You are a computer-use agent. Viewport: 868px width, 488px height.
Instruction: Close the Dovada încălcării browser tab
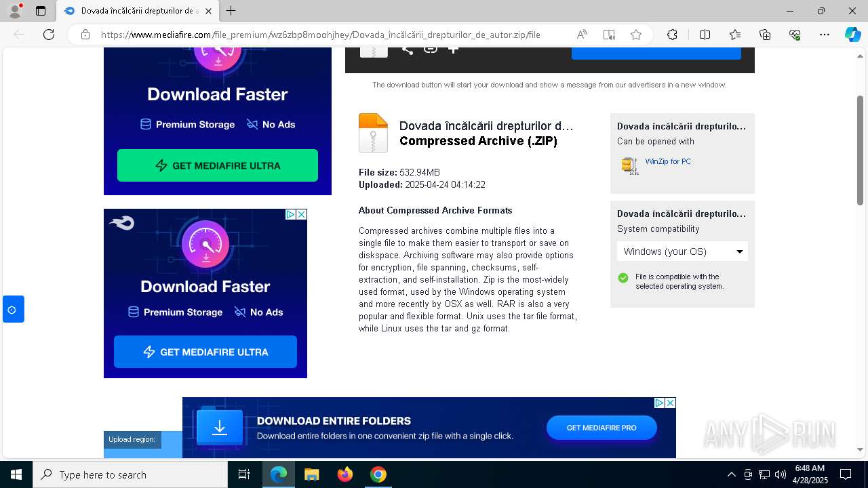[209, 11]
